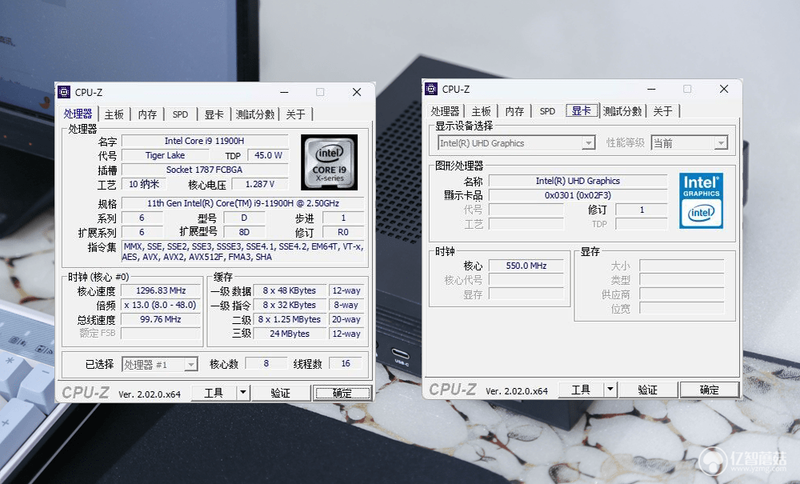
Task: Open 显卡 tab in left CPU-Z window
Action: tap(214, 114)
